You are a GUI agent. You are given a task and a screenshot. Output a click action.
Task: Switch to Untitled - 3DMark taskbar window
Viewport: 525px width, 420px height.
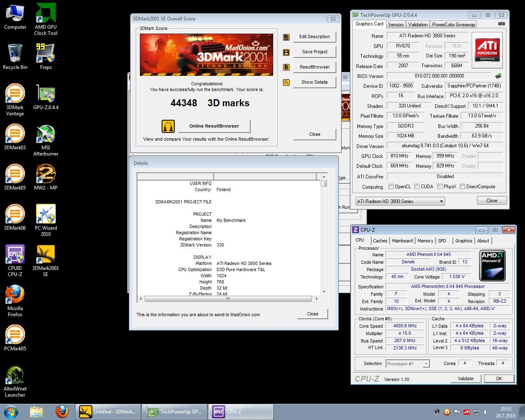(x=108, y=412)
